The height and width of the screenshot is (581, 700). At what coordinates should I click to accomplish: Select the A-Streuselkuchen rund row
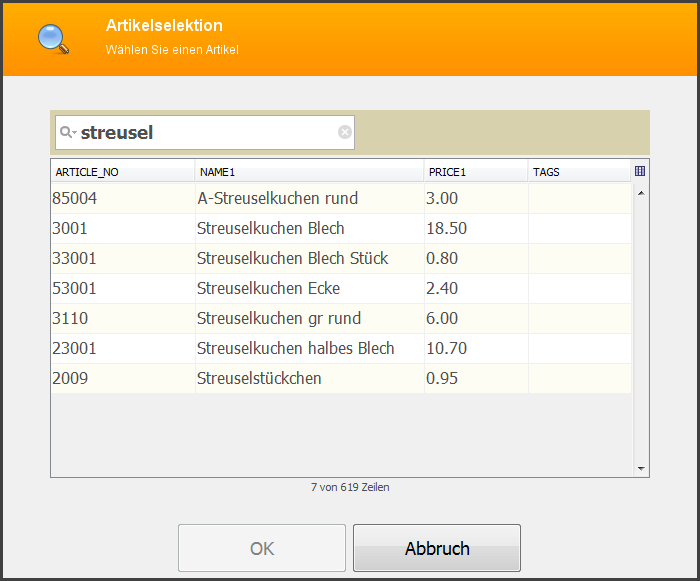[x=341, y=198]
